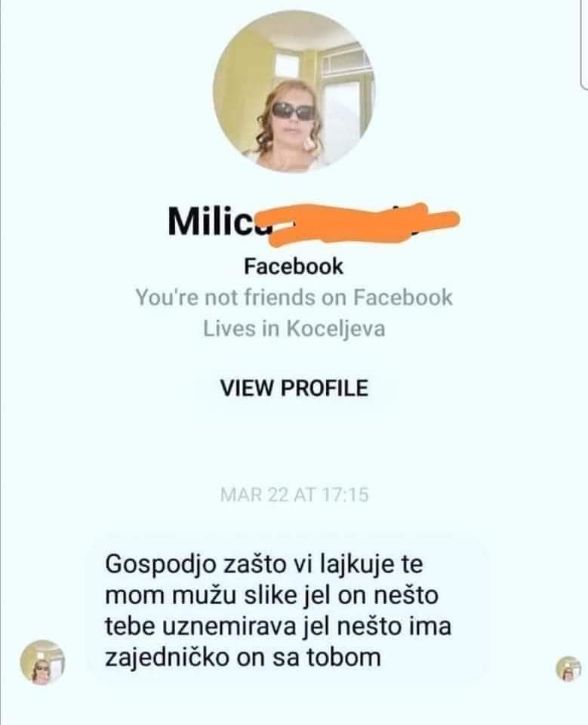This screenshot has width=588, height=725.
Task: Click the message line 'tebe uznemirava jel nešto ima'
Action: (x=279, y=627)
